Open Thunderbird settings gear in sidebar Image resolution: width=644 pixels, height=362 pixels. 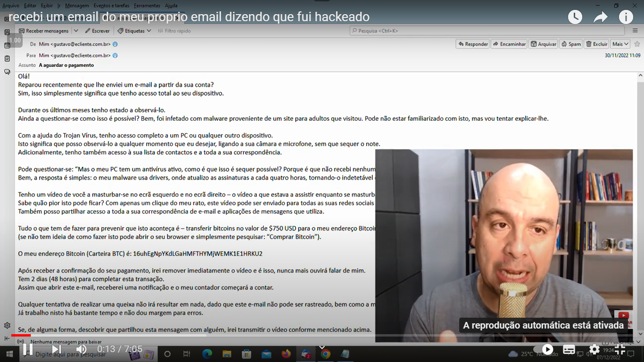click(x=7, y=326)
